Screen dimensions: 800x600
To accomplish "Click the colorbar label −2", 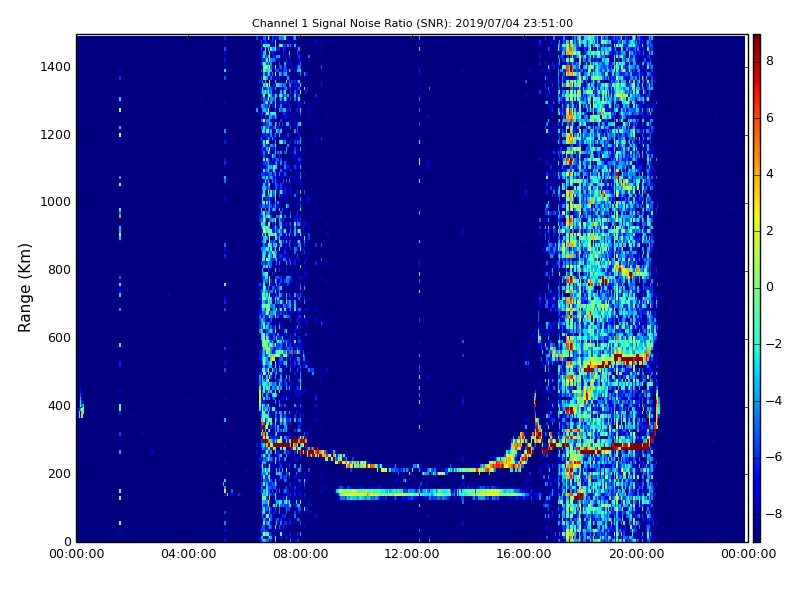I will [x=774, y=344].
